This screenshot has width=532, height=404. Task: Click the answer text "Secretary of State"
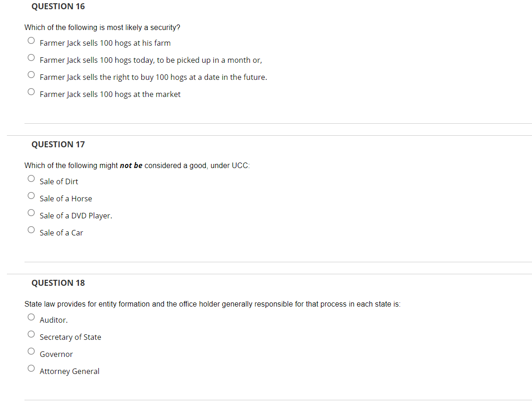tap(70, 337)
